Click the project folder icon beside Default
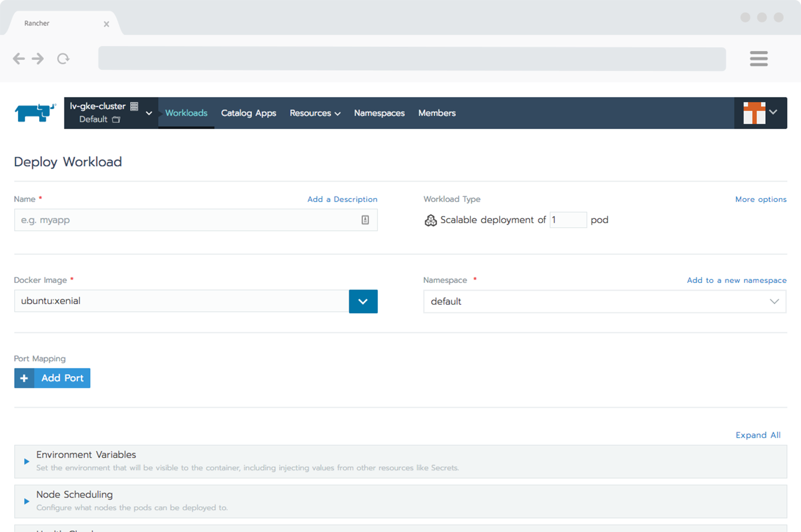Image resolution: width=801 pixels, height=532 pixels. click(x=116, y=120)
